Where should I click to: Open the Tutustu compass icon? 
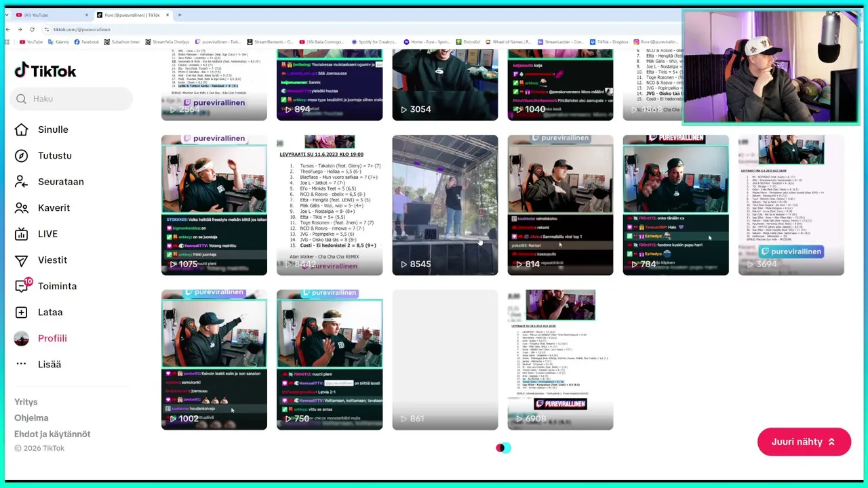pos(22,156)
